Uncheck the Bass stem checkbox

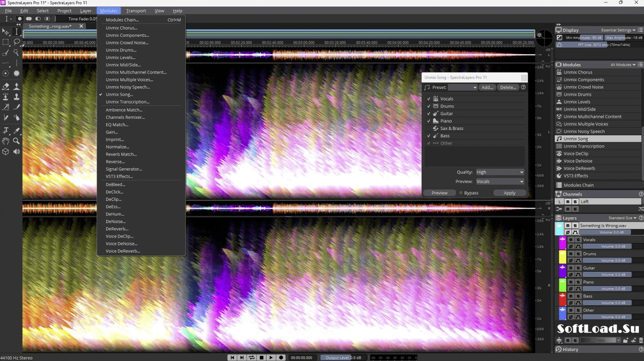428,136
